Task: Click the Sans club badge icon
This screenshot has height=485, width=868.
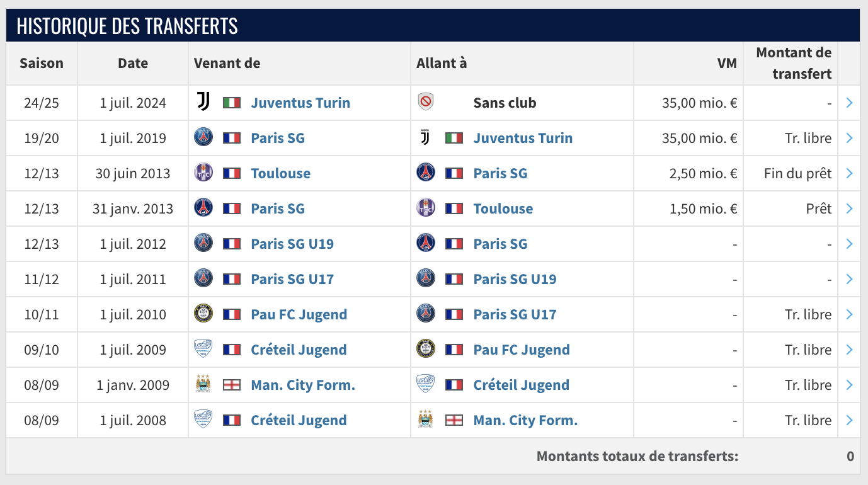Action: point(426,102)
